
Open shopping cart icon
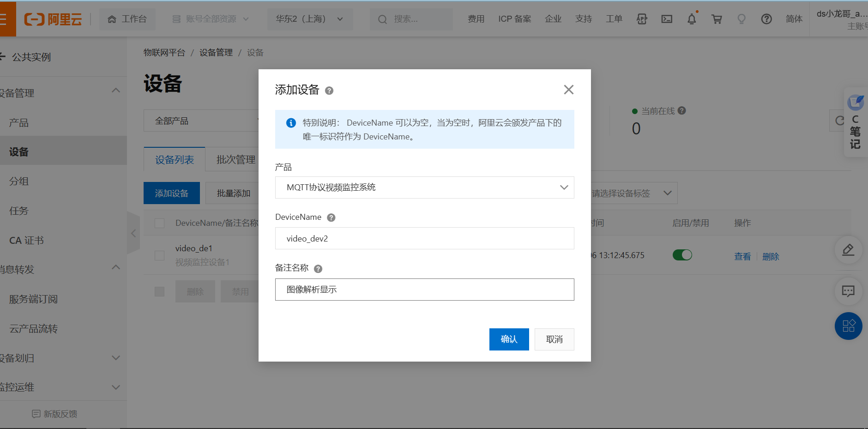(717, 19)
